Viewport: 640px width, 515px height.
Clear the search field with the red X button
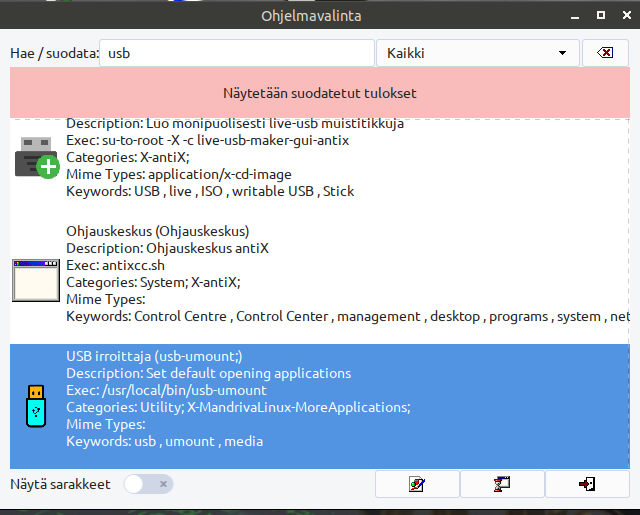pos(605,53)
